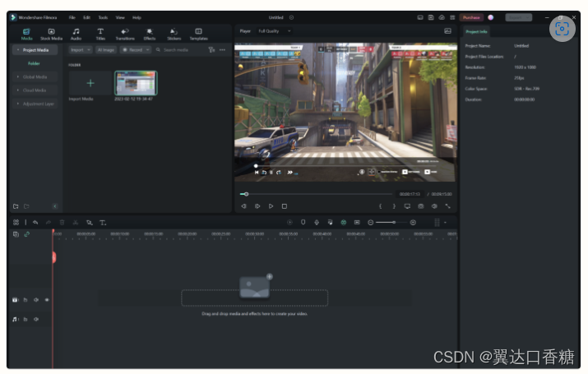Open the Help menu
This screenshot has width=588, height=374.
pos(137,17)
